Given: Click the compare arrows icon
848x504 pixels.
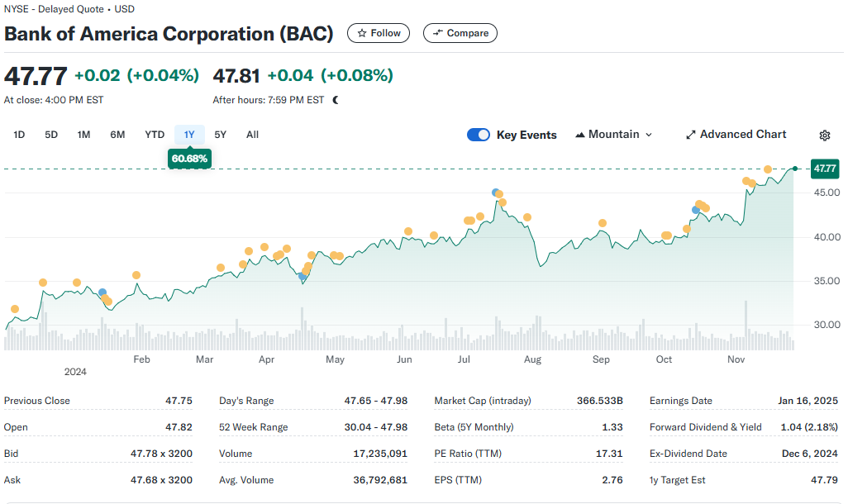Looking at the screenshot, I should click(x=438, y=33).
